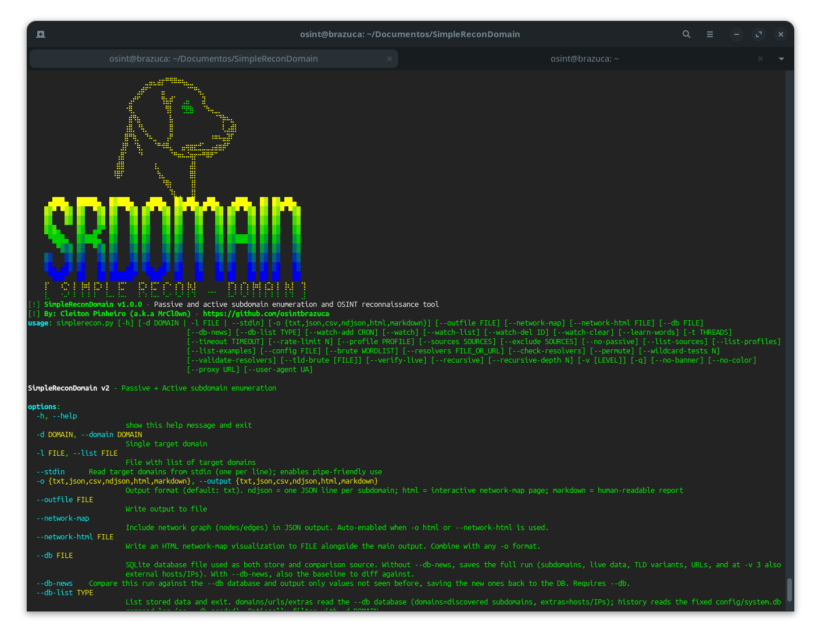The height and width of the screenshot is (644, 821).
Task: Click the '--network-html FILE' option
Action: (75, 537)
